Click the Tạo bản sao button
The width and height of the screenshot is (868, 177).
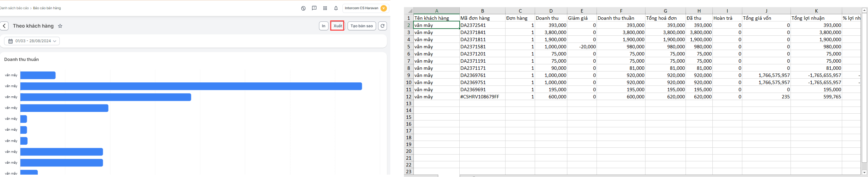pyautogui.click(x=361, y=26)
